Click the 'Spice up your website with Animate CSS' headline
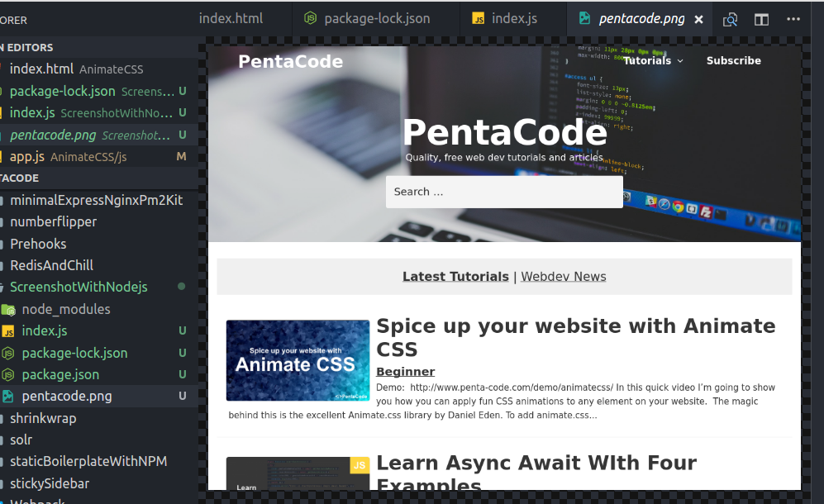 click(x=576, y=337)
